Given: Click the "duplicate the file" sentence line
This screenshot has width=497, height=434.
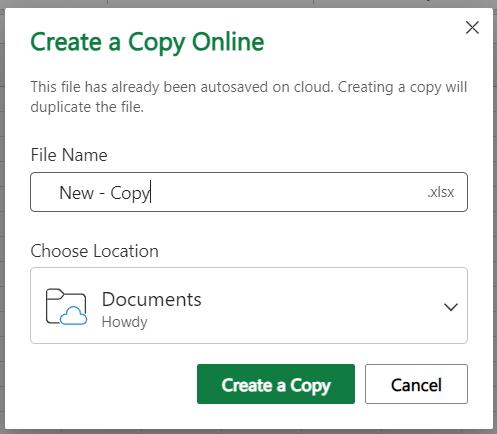Looking at the screenshot, I should coord(87,107).
